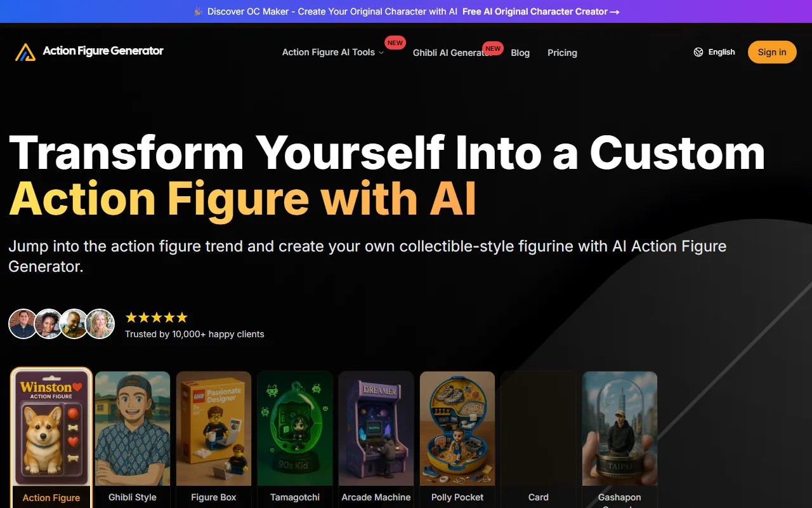The height and width of the screenshot is (508, 812).
Task: Click the NEW badge on Ghibli AI Generator
Action: coord(493,48)
